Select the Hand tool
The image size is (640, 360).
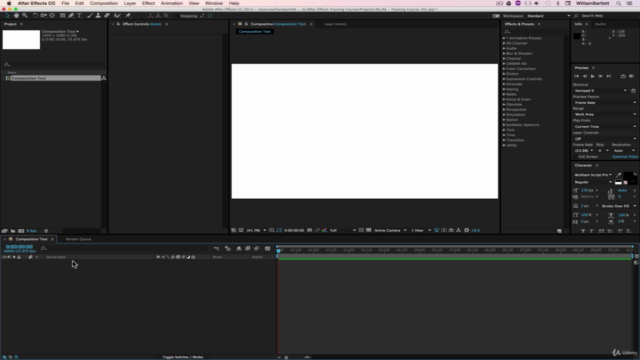(x=16, y=16)
